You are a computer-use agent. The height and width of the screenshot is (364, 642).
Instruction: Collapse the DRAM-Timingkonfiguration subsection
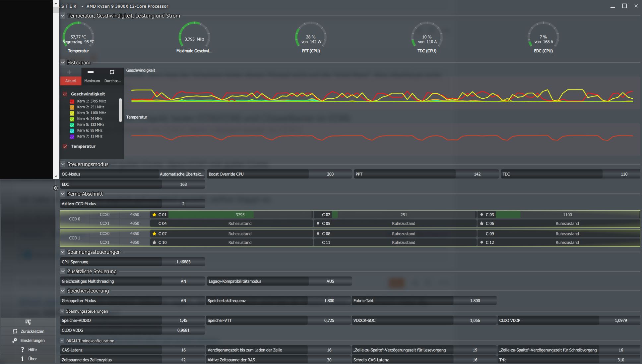(x=62, y=340)
